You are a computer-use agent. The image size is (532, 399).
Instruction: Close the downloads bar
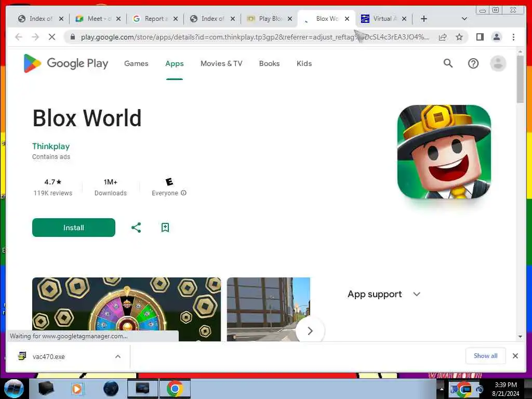(515, 356)
